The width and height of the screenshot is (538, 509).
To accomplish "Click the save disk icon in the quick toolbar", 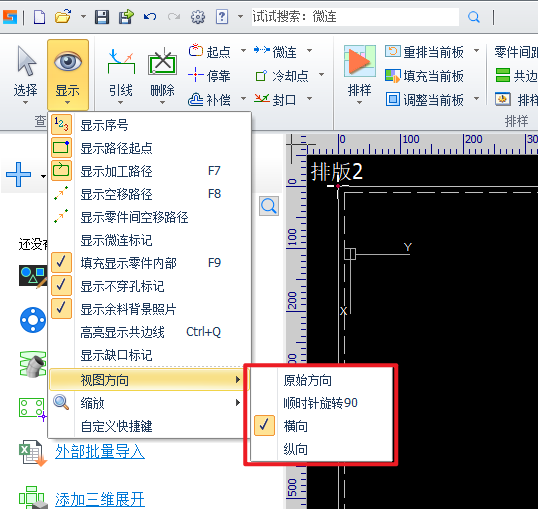I will 102,16.
